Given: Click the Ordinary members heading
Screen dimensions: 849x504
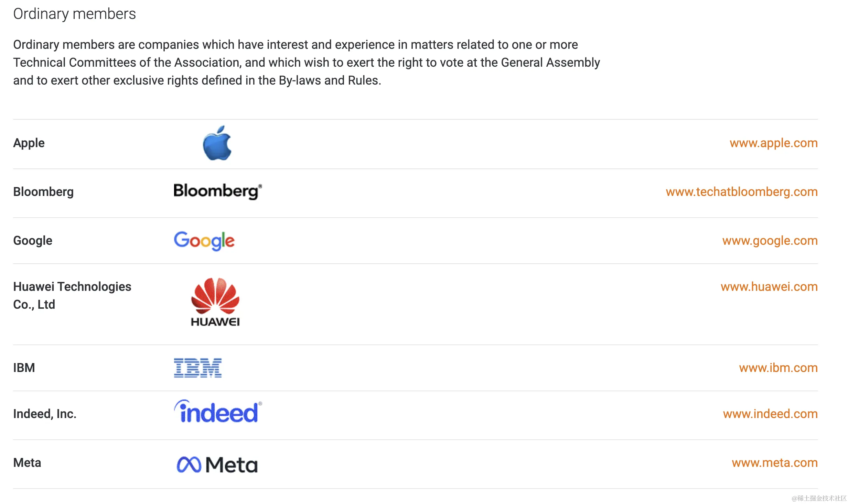Looking at the screenshot, I should pos(74,14).
